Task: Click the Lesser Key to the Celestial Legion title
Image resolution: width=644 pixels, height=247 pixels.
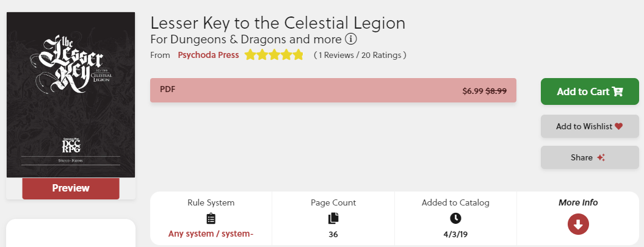Action: point(278,23)
